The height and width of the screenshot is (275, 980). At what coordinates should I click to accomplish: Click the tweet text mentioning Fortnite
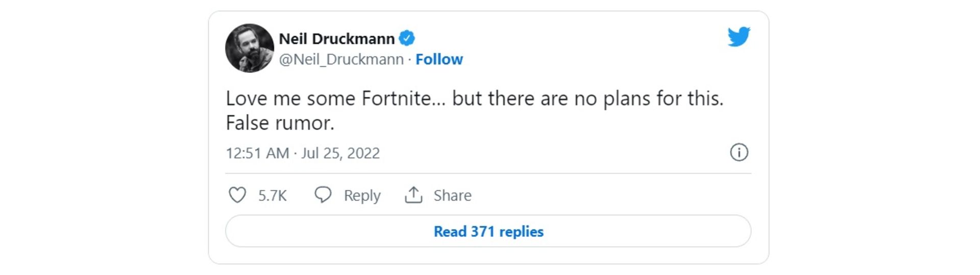tap(475, 110)
